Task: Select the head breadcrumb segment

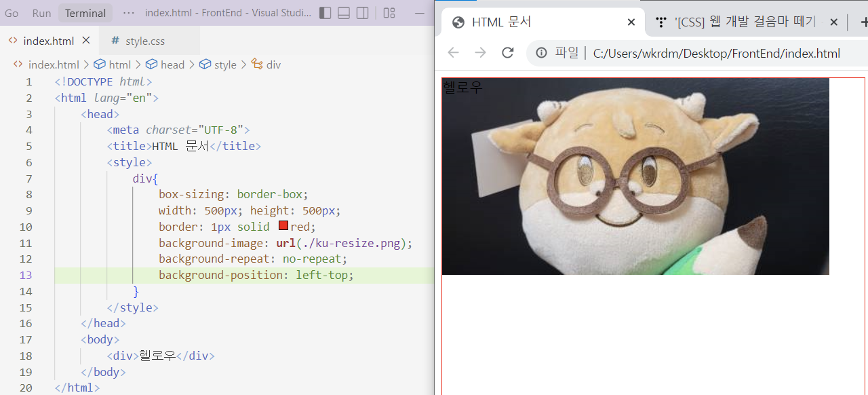Action: pos(165,64)
